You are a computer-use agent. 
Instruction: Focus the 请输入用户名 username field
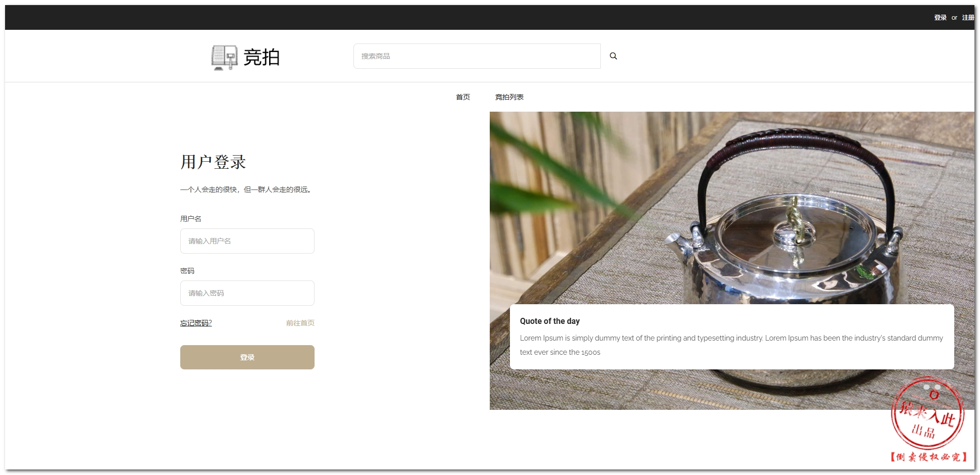point(247,241)
